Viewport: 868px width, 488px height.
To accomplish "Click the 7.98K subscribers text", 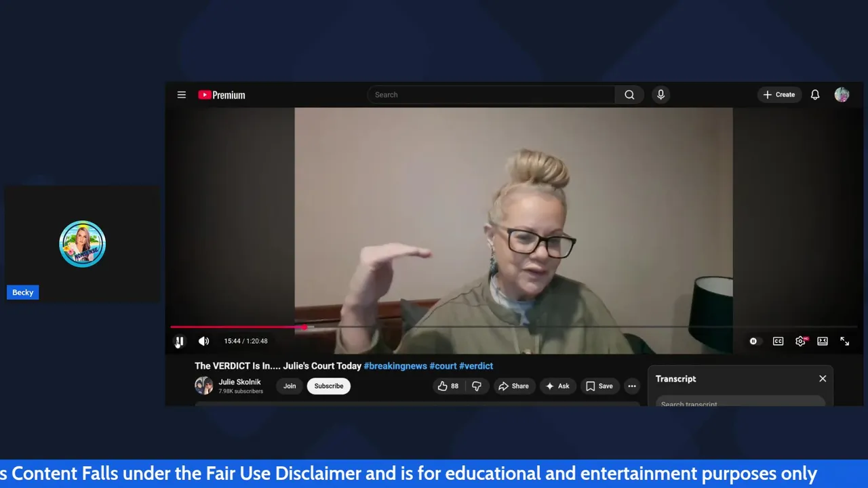I will click(x=241, y=391).
